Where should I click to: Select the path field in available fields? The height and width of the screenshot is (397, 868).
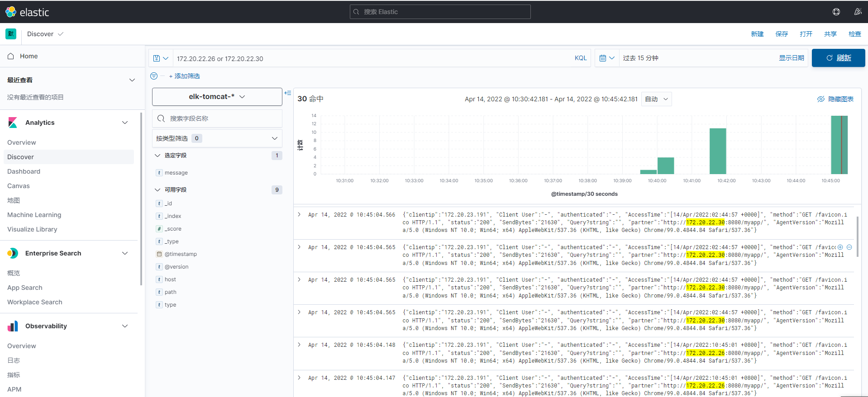click(x=171, y=292)
